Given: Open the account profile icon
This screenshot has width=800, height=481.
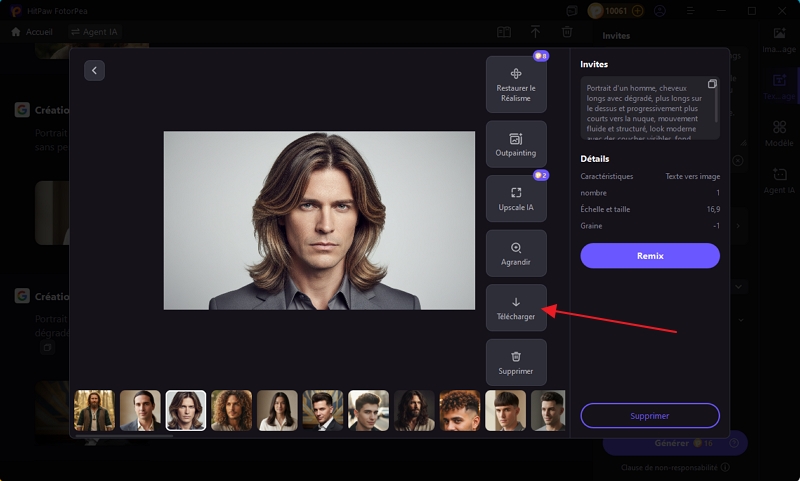Looking at the screenshot, I should pyautogui.click(x=660, y=11).
